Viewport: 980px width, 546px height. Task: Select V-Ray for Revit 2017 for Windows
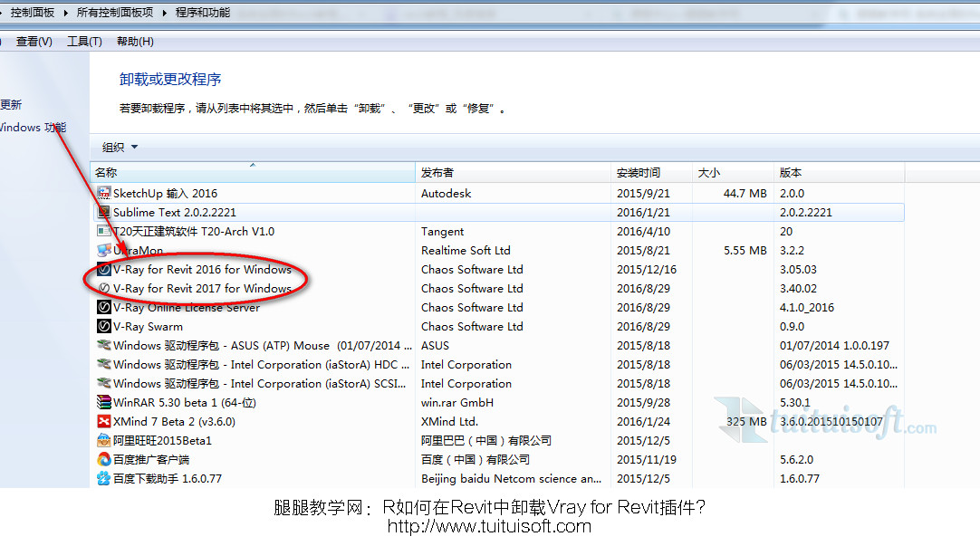point(202,288)
